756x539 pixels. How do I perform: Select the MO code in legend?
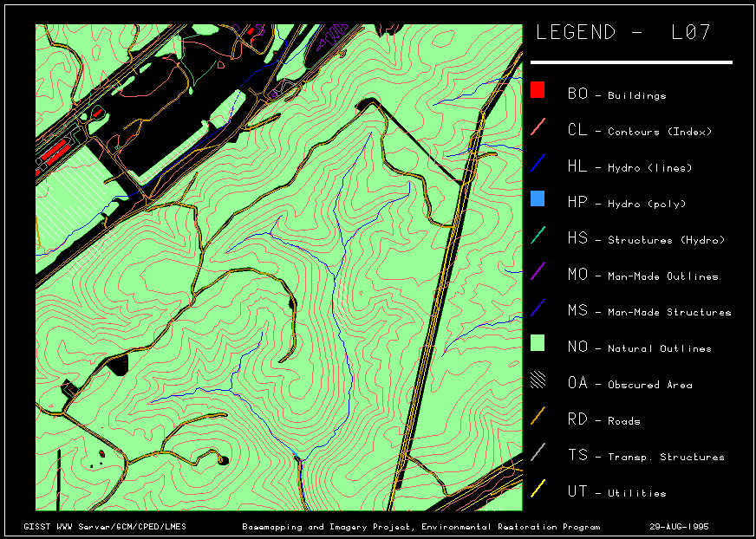pyautogui.click(x=577, y=275)
